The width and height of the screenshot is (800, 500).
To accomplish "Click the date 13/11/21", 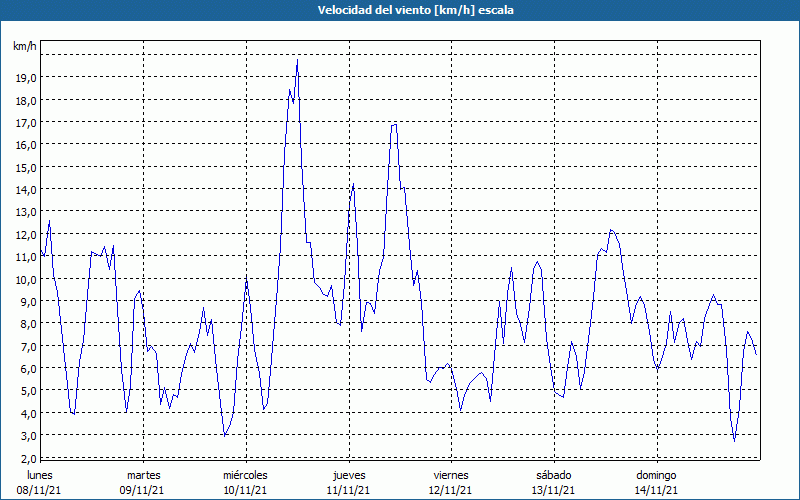I will click(554, 490).
